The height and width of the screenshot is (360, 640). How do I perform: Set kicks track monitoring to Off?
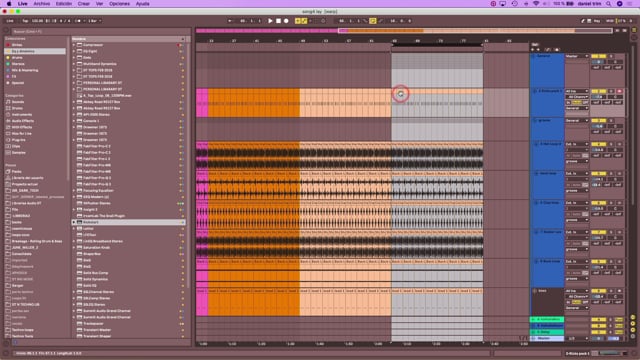585,102
